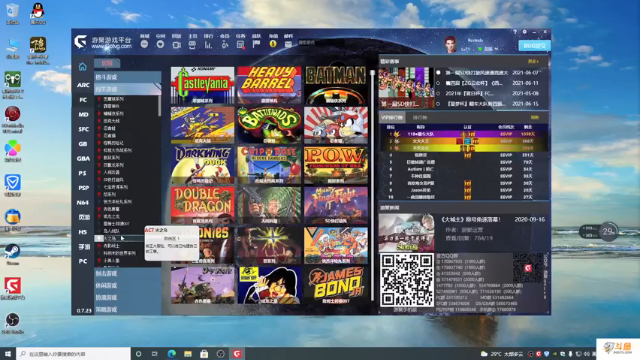The image size is (640, 360).
Task: Switch to the GBA platform tab
Action: (83, 158)
